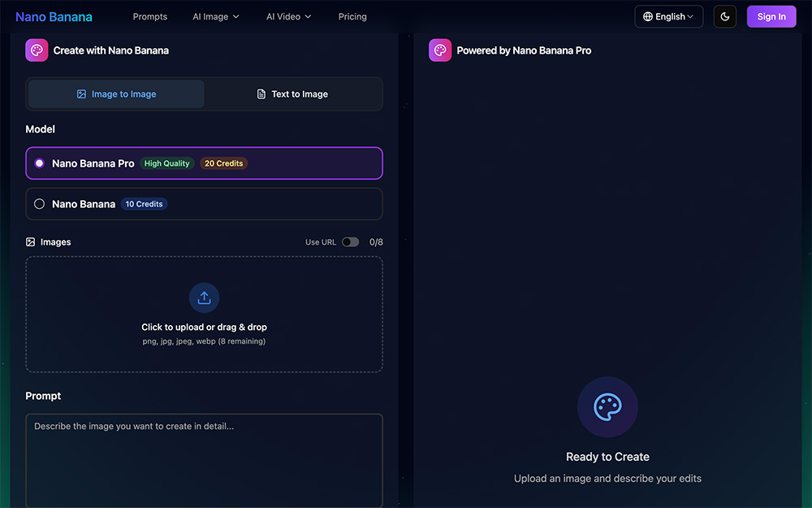The width and height of the screenshot is (812, 508).
Task: Click the palette icon next to 'Powered by Nano Banana Pro'
Action: 439,50
